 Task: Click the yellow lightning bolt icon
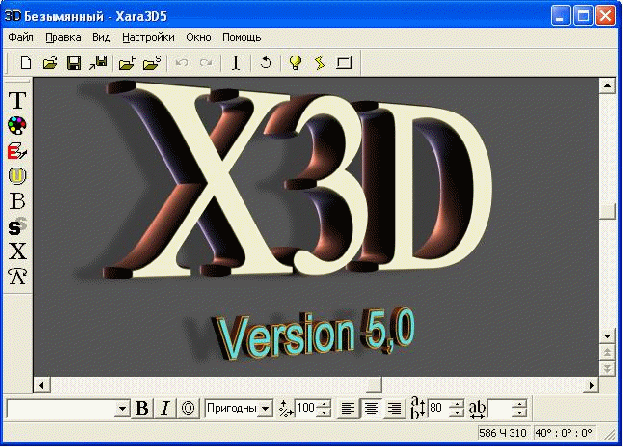coord(320,63)
